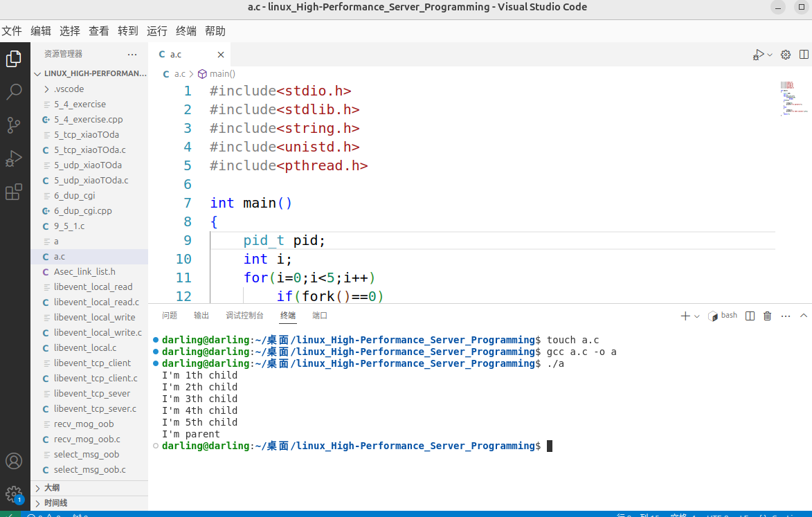The height and width of the screenshot is (517, 812).
Task: Run or debug the C file
Action: coord(758,55)
